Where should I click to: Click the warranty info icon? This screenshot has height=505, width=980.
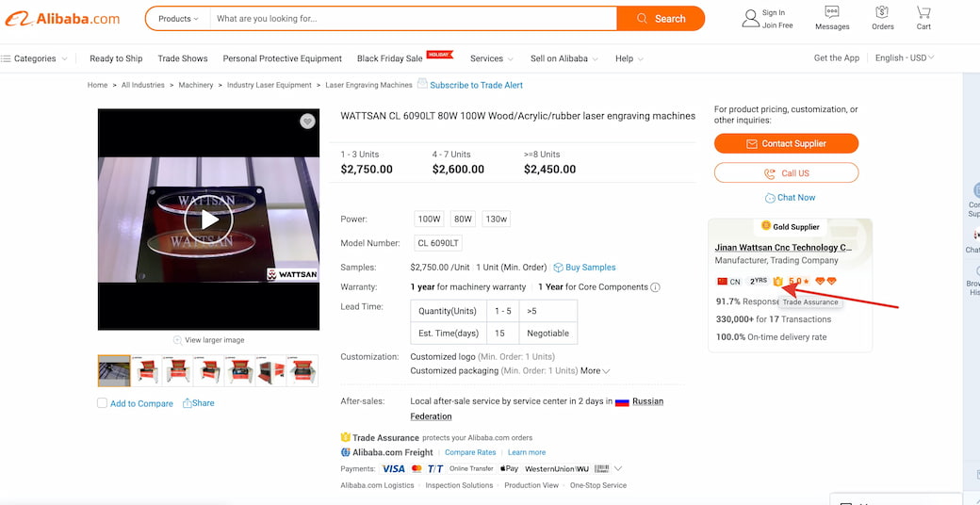coord(656,287)
